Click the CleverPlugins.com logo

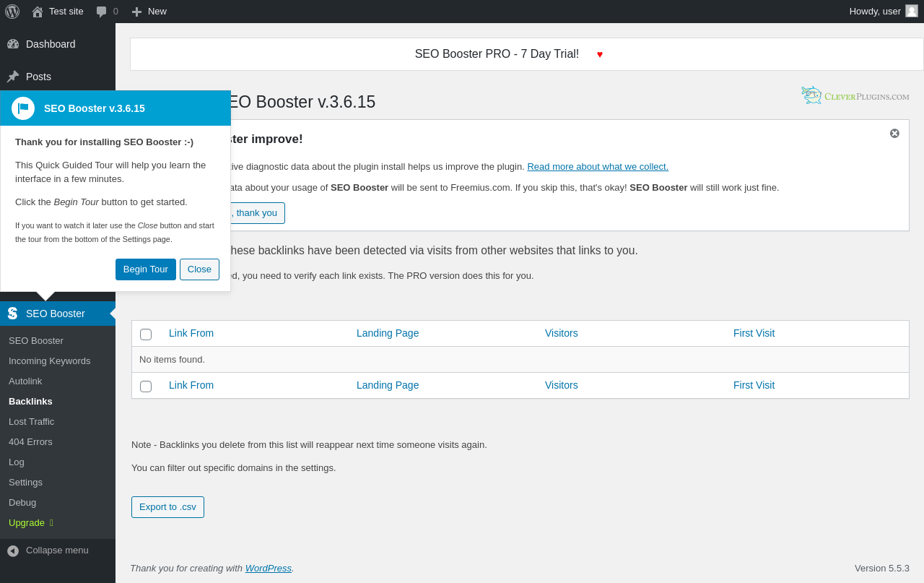(855, 95)
